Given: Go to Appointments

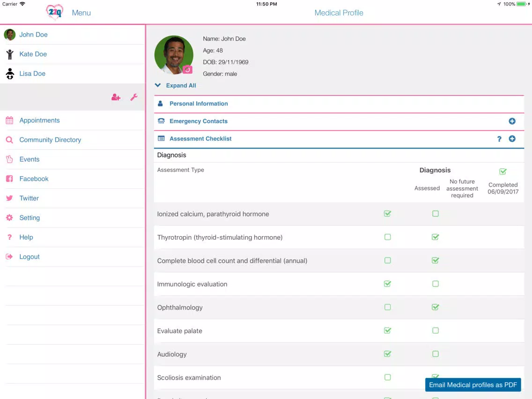Looking at the screenshot, I should click(73, 120).
